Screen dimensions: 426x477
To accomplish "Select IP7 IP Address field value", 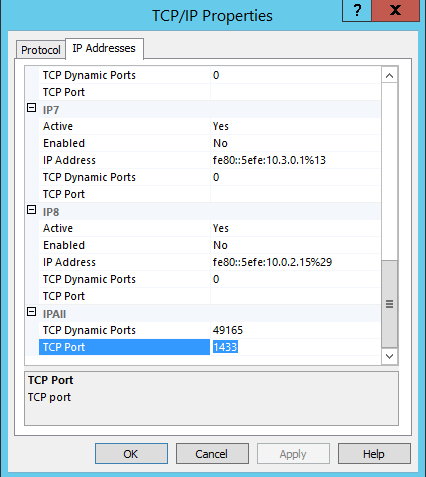I will [x=295, y=160].
